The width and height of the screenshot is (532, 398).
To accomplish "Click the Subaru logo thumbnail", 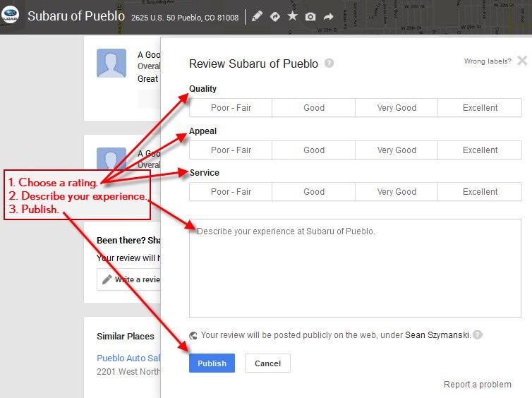I will click(11, 16).
